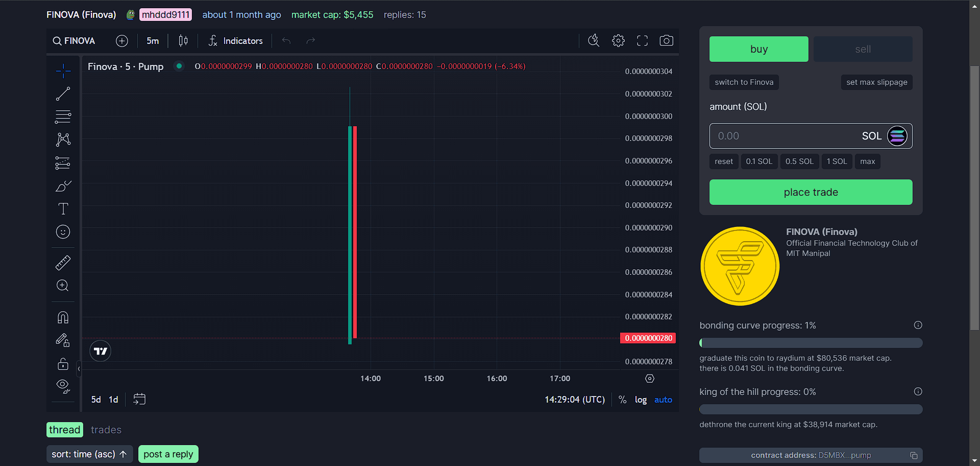Open set max slippage option
Image resolution: width=980 pixels, height=466 pixels.
tap(877, 82)
